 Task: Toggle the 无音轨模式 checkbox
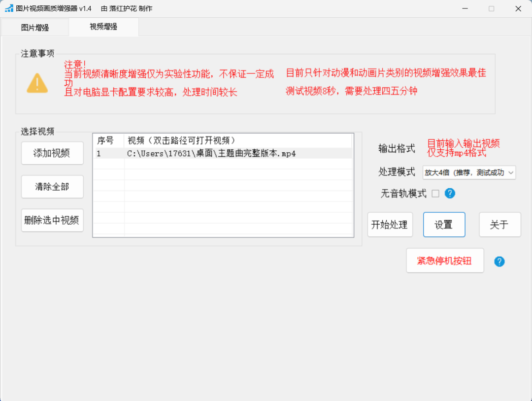[x=435, y=194]
